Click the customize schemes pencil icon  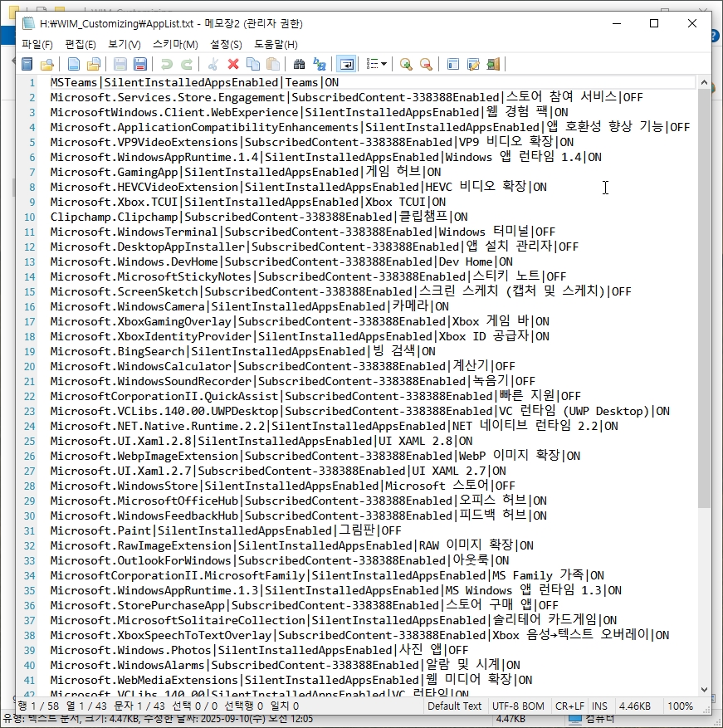473,64
